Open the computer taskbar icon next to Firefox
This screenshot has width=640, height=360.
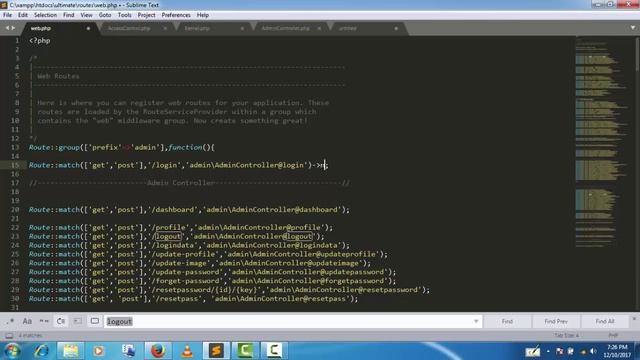(129, 351)
